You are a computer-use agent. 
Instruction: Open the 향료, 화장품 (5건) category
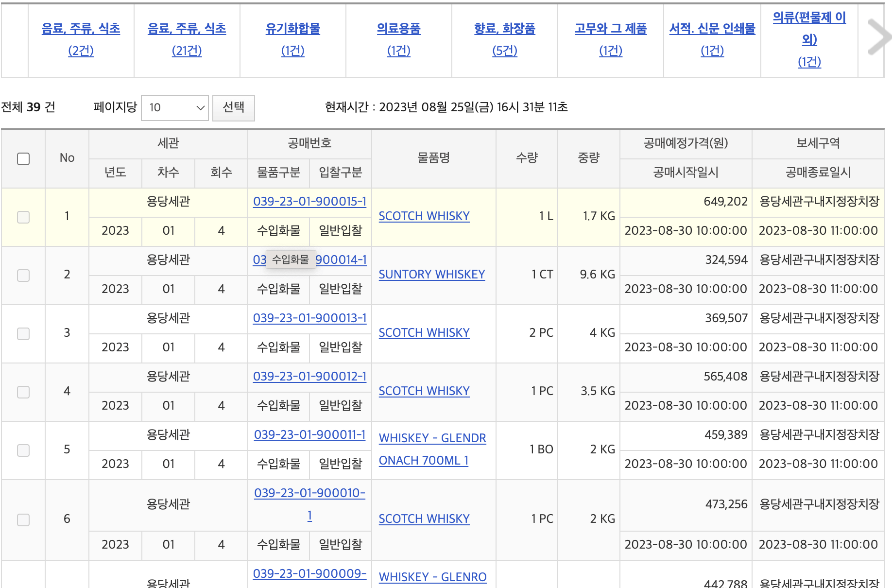pyautogui.click(x=505, y=39)
